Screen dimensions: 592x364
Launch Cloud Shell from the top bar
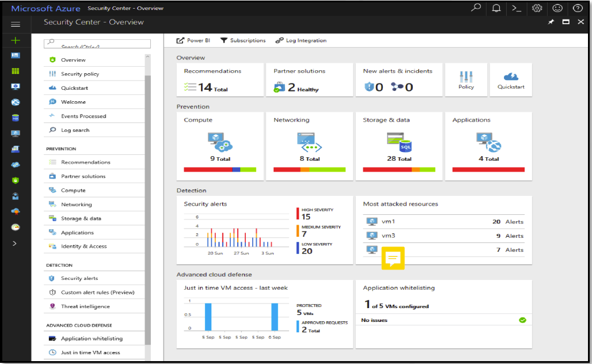517,8
